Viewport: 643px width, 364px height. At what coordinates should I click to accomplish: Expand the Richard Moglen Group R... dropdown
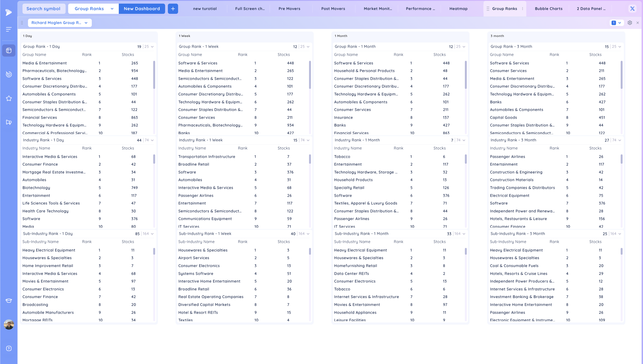[x=60, y=23]
